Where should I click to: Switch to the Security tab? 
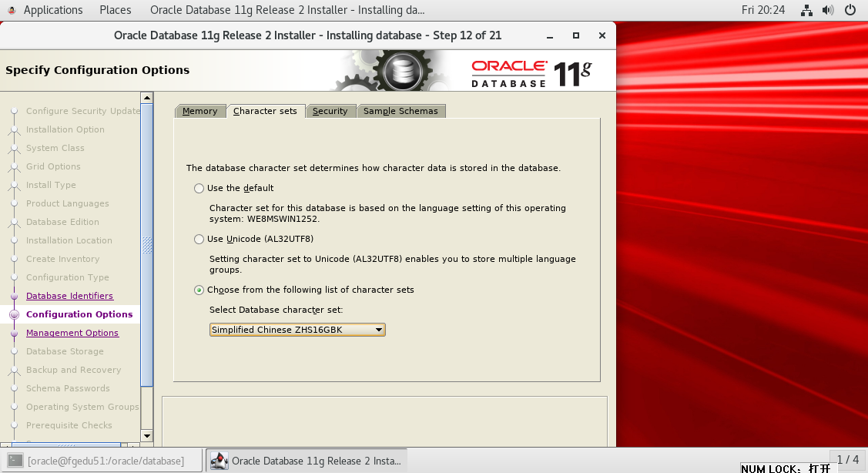[x=330, y=111]
